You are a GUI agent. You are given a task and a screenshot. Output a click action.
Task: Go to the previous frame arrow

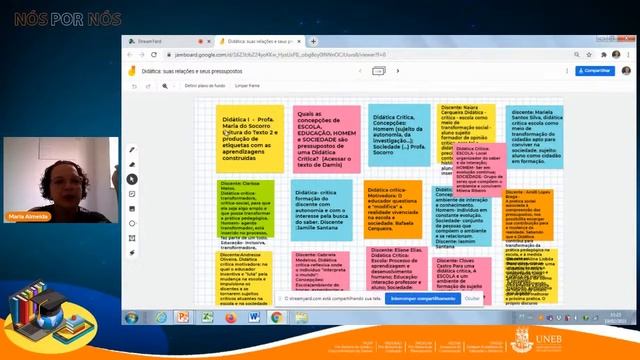tap(360, 71)
